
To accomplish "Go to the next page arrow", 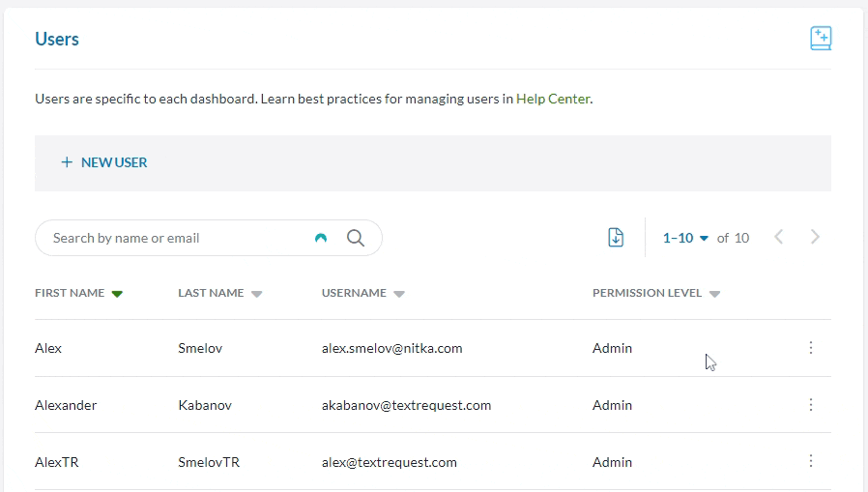I will click(815, 238).
